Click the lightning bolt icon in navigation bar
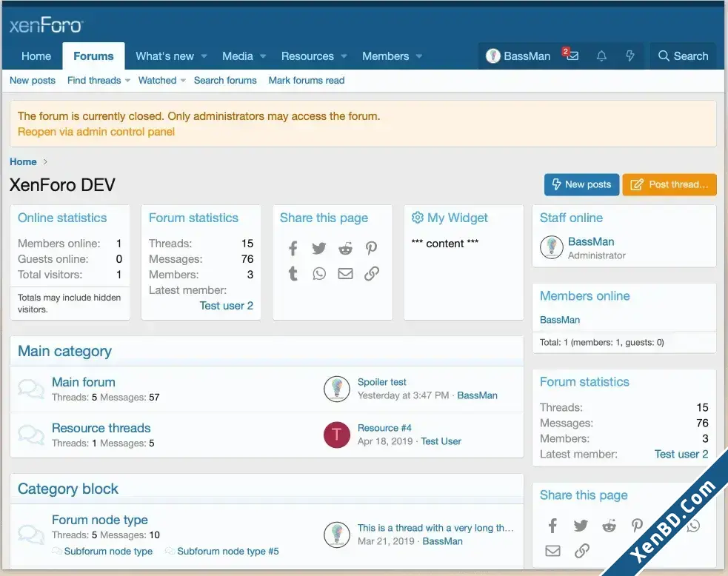The height and width of the screenshot is (576, 728). pos(630,56)
